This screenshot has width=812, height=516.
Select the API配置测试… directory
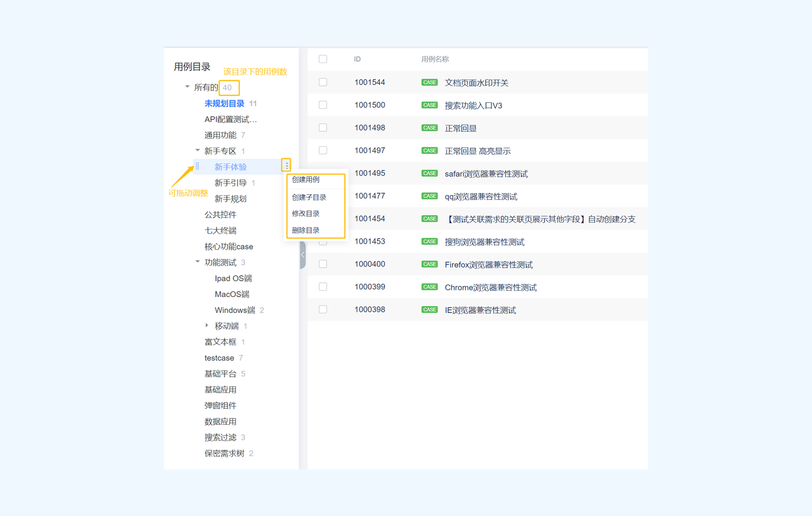click(x=230, y=119)
